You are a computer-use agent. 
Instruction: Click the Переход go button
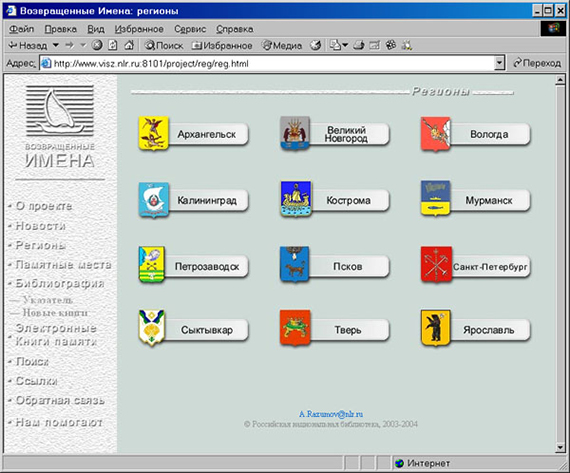pos(537,63)
